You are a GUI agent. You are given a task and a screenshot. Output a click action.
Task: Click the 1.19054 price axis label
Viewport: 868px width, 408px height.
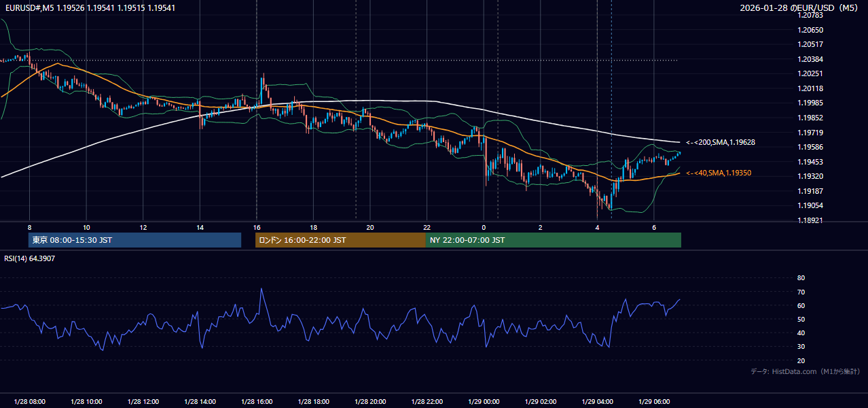point(810,205)
